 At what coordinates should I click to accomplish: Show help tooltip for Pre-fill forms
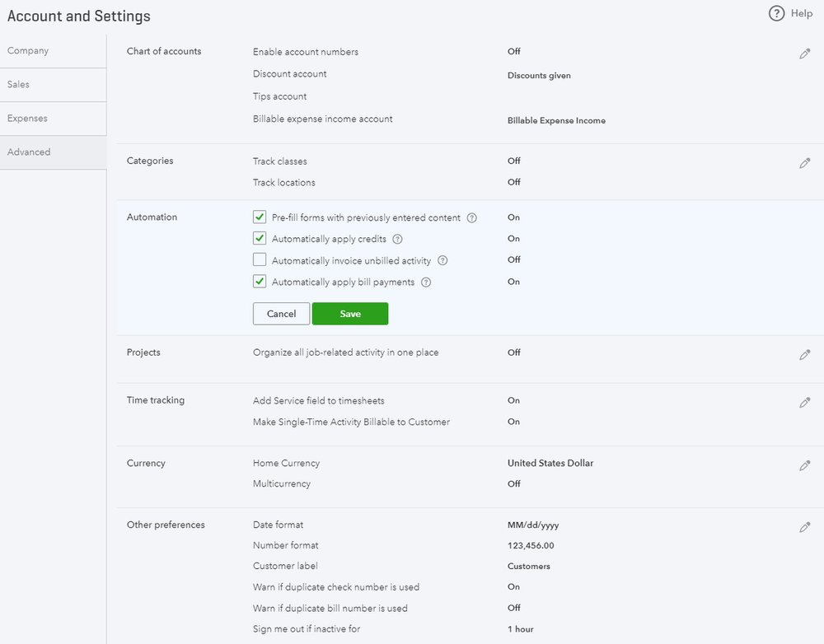472,218
